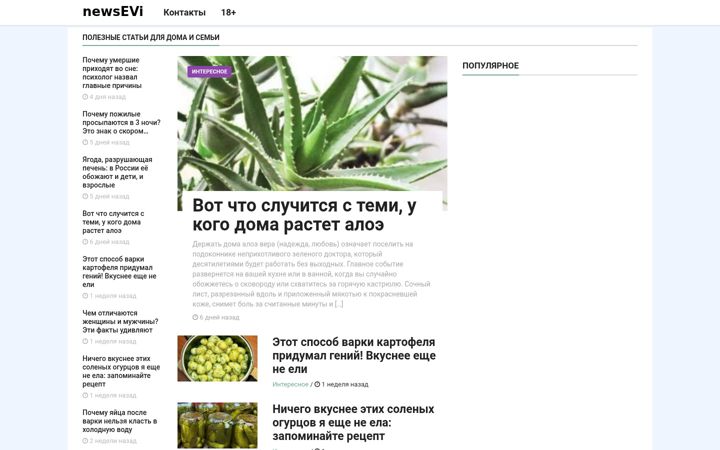The width and height of the screenshot is (720, 450).
Task: Click the ПОПУЛЯРНОЕ section heading
Action: tap(490, 66)
